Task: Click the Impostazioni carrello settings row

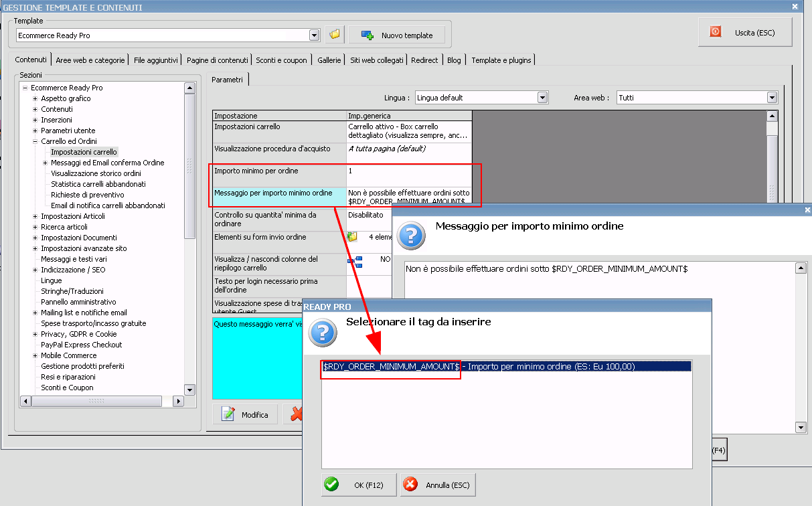Action: coord(342,131)
